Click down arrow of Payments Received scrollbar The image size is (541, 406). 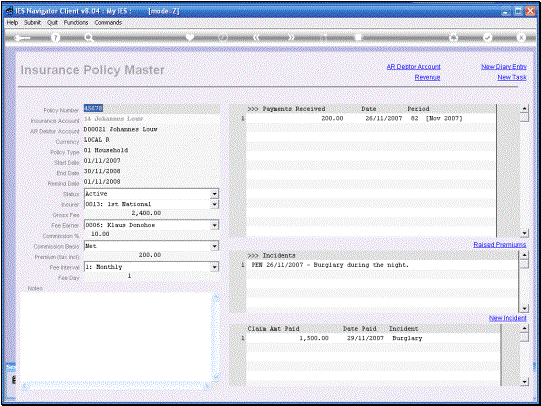[x=524, y=233]
